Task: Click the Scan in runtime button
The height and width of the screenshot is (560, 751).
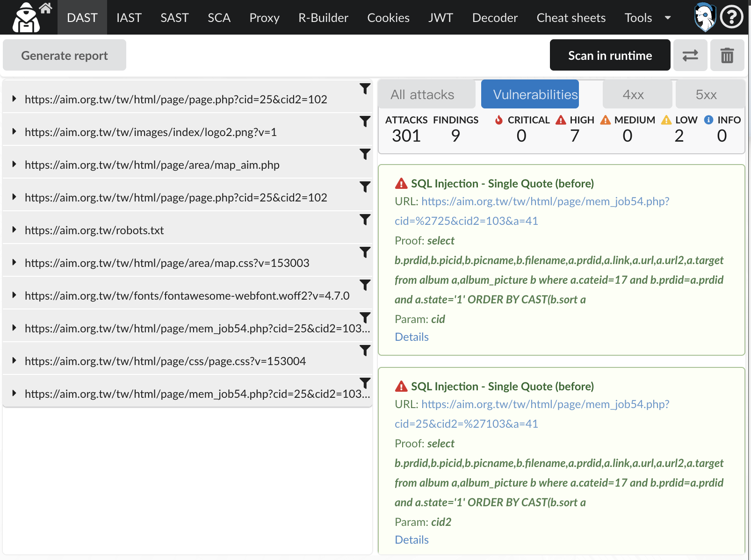Action: click(x=610, y=55)
